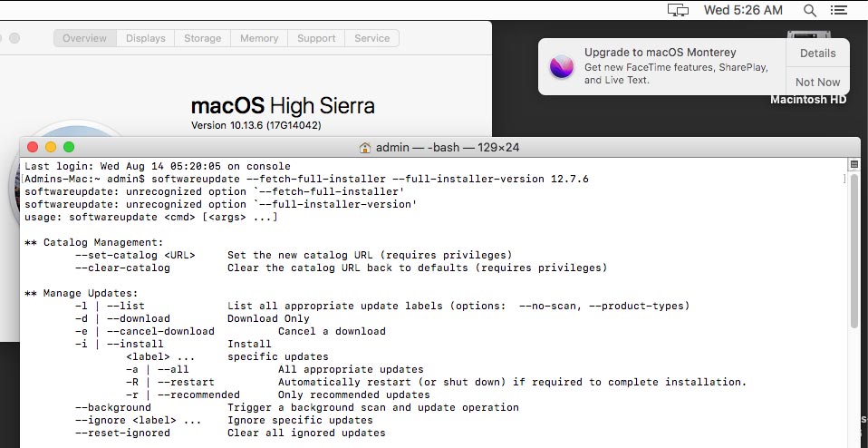Open the display mirroring menu bar icon
This screenshot has height=448, width=868.
tap(678, 10)
